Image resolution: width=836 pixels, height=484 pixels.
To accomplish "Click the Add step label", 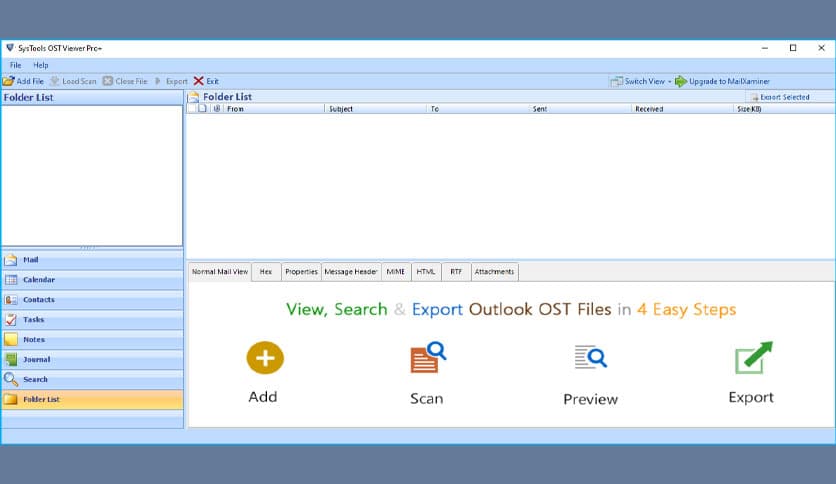I will (x=263, y=397).
